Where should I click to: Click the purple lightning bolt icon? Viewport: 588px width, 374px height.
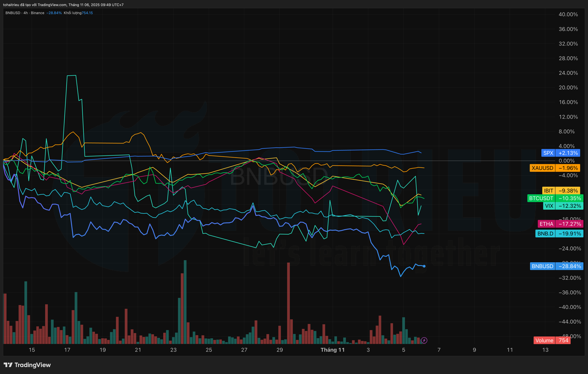click(x=424, y=340)
